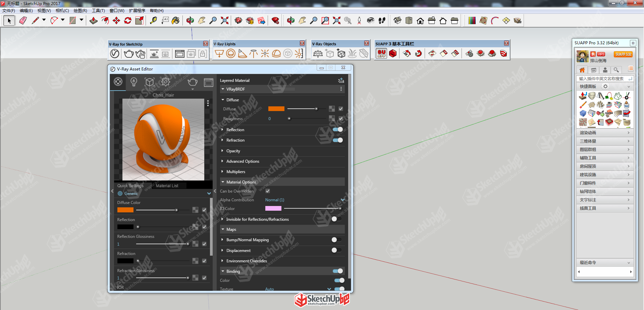Select the Tape Measure tool
This screenshot has width=644, height=310.
pyautogui.click(x=153, y=21)
